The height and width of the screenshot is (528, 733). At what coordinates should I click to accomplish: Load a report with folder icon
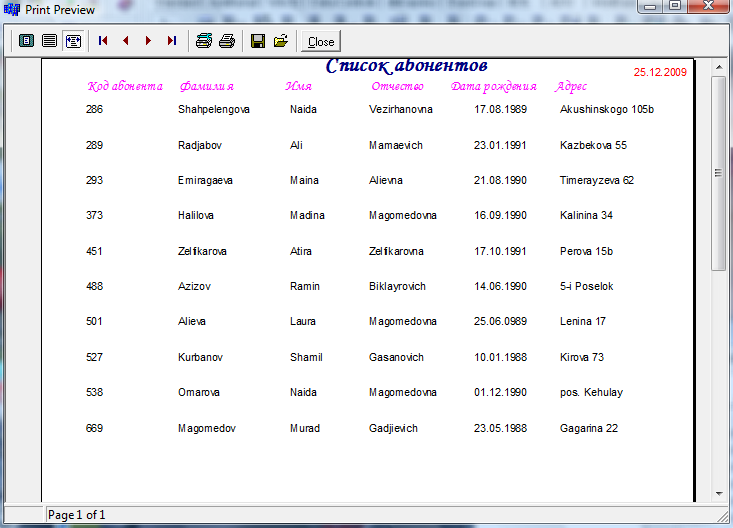tap(281, 41)
